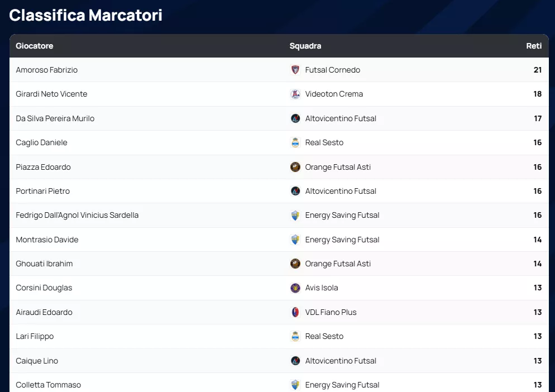The width and height of the screenshot is (555, 392).
Task: Open Fedrigo Dall'Agnol Vinicius Sardella's entry
Action: pos(77,215)
